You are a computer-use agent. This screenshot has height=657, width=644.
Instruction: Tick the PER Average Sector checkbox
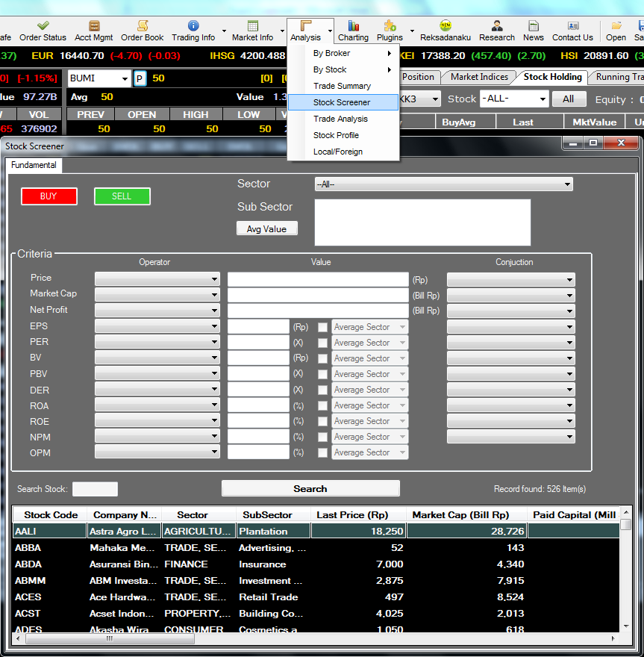[x=322, y=343]
